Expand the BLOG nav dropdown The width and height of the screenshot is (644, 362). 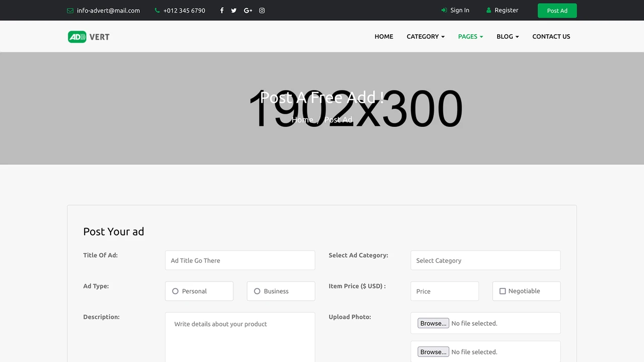(x=508, y=36)
